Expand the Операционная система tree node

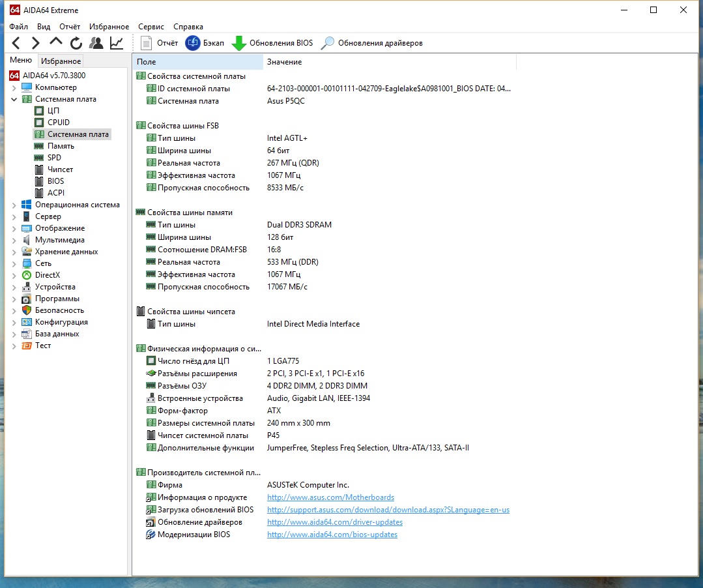point(14,205)
